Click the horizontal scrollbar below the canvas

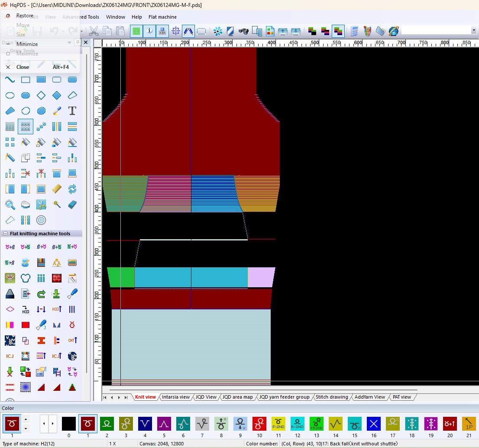[260, 390]
